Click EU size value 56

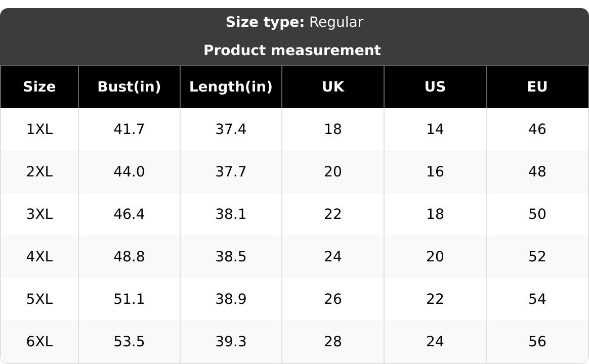[537, 341]
